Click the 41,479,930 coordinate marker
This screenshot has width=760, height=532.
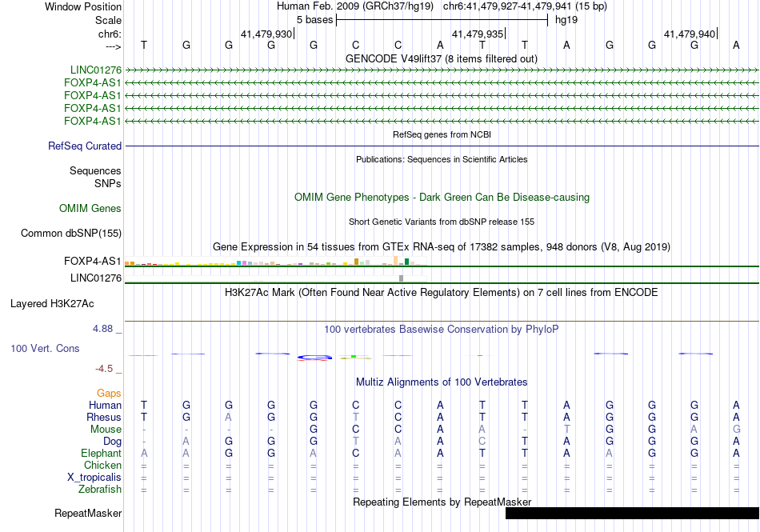click(x=266, y=34)
